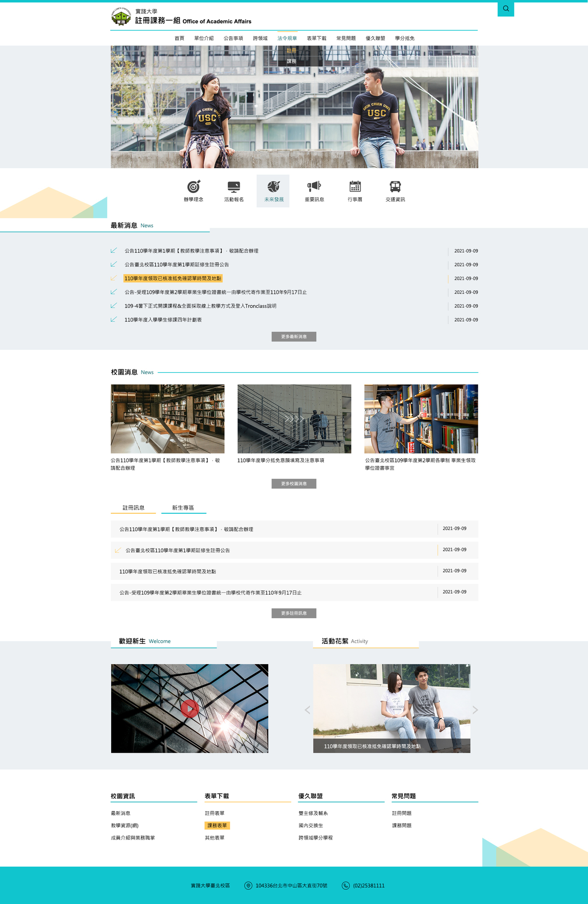Click the 更多校園消息 button
This screenshot has height=904, width=588.
(x=294, y=483)
